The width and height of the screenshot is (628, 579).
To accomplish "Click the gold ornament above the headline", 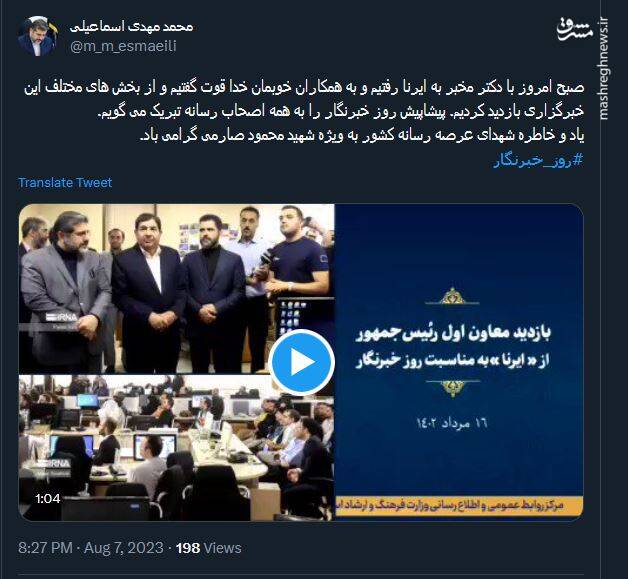I will click(x=453, y=297).
